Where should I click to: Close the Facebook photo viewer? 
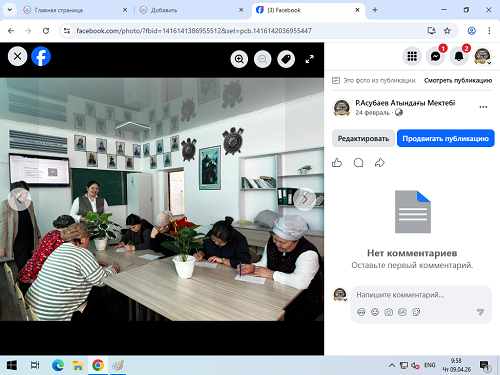(x=17, y=56)
